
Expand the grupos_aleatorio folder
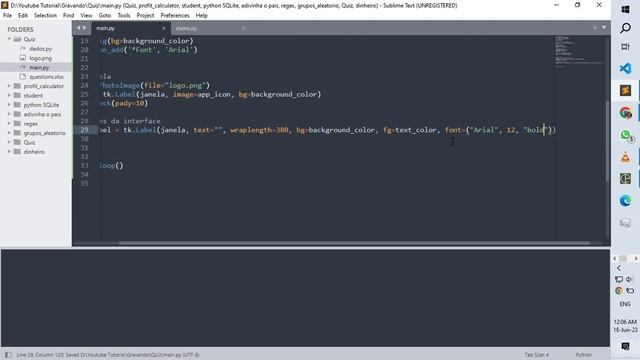9,133
